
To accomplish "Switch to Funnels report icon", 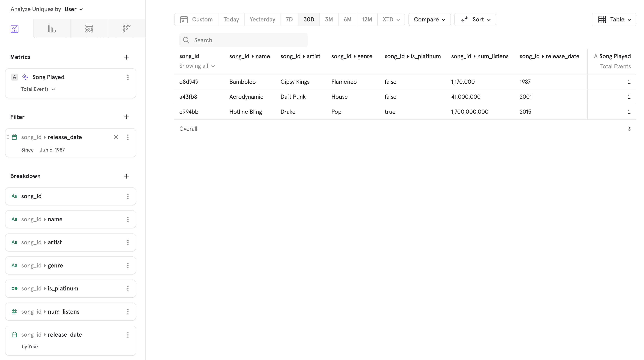I will (52, 29).
